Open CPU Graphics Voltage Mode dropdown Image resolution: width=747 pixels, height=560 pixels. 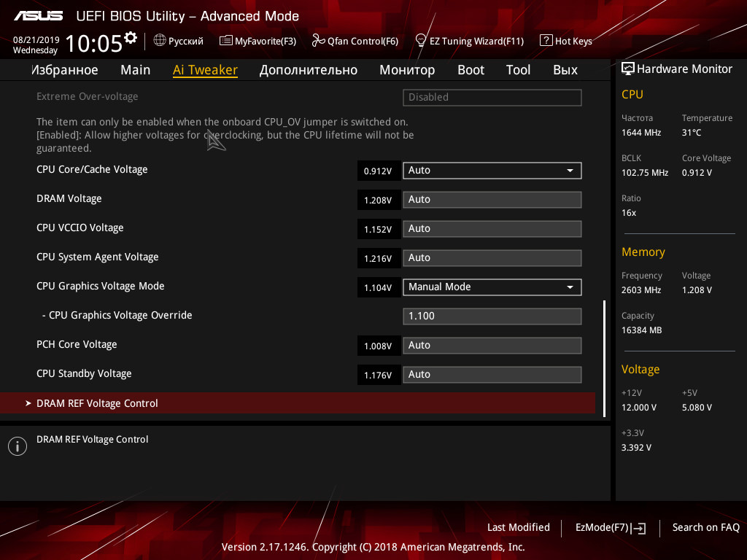[492, 287]
